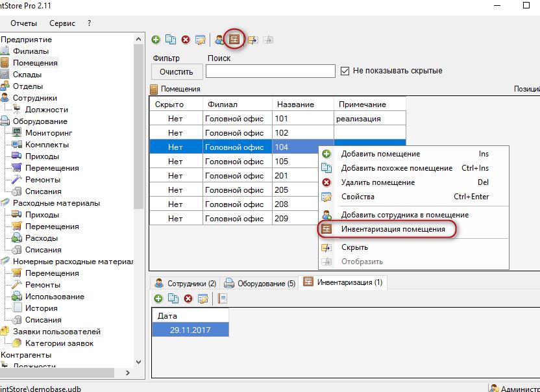Click the Copy icon in Inventory panel toolbar
The height and width of the screenshot is (392, 540).
tap(173, 299)
